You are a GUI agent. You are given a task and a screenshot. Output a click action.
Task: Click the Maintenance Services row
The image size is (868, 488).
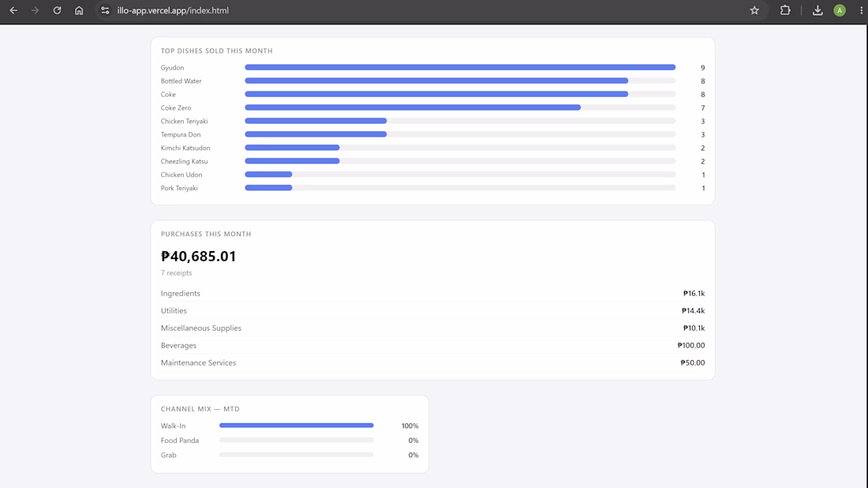click(x=433, y=362)
